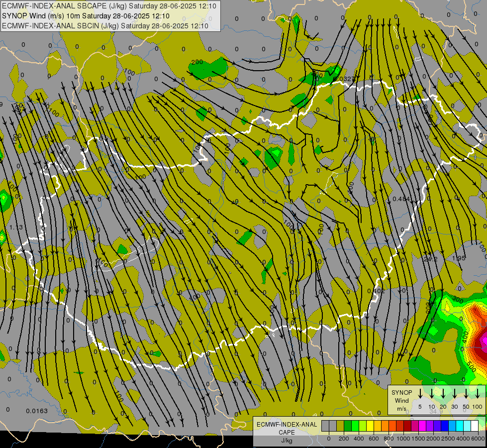Screen dimensions: 487x448
Task: Click the 1.13 value on the map
Action: (x=16, y=227)
